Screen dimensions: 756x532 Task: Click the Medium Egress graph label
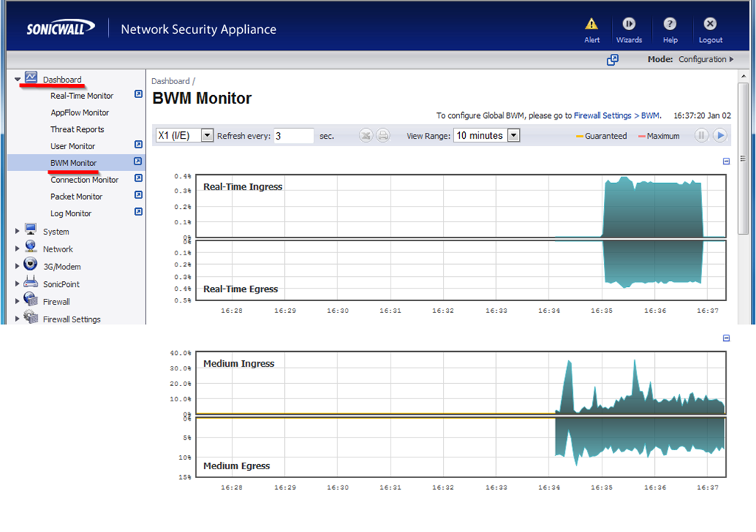click(236, 466)
